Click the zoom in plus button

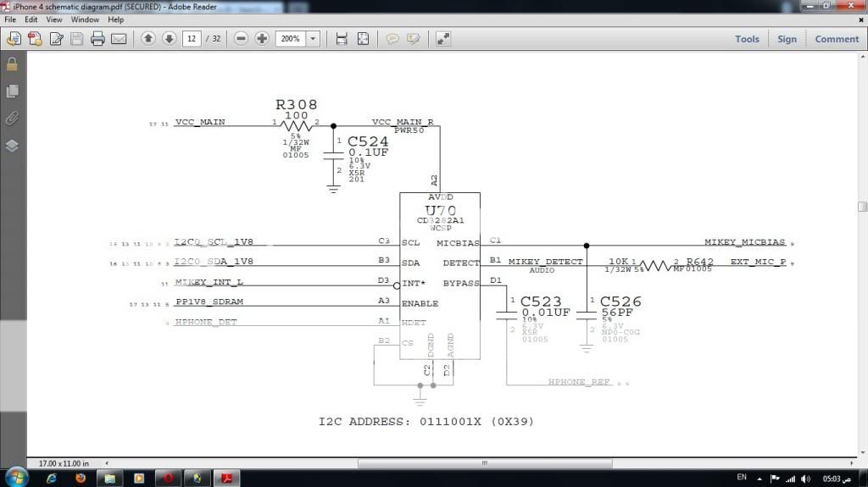point(262,39)
